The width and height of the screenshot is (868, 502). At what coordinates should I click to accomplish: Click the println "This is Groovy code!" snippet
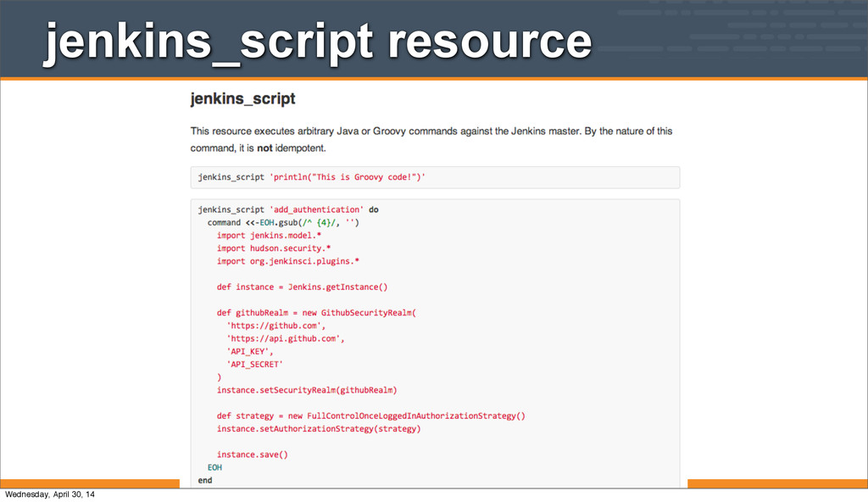pyautogui.click(x=348, y=177)
